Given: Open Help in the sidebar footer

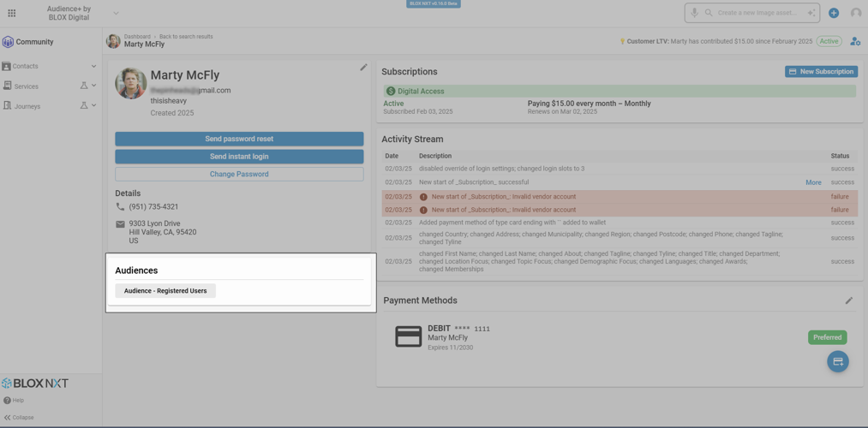Looking at the screenshot, I should 14,401.
